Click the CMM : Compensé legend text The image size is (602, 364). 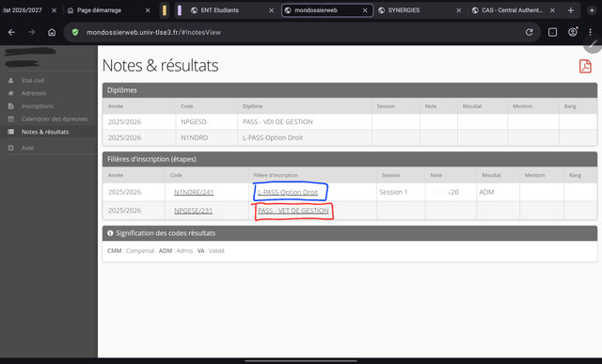tap(131, 251)
